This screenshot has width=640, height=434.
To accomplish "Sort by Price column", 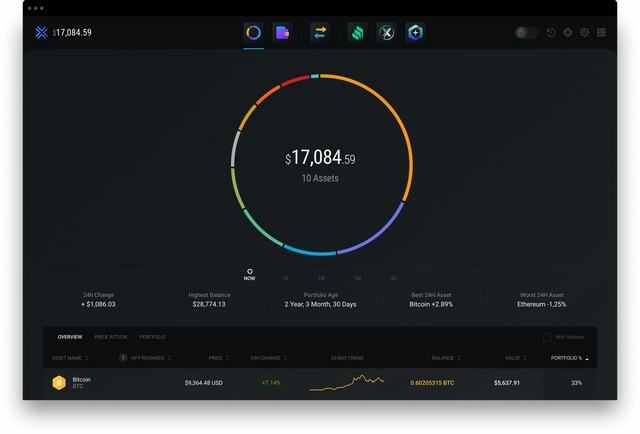I will coord(218,358).
